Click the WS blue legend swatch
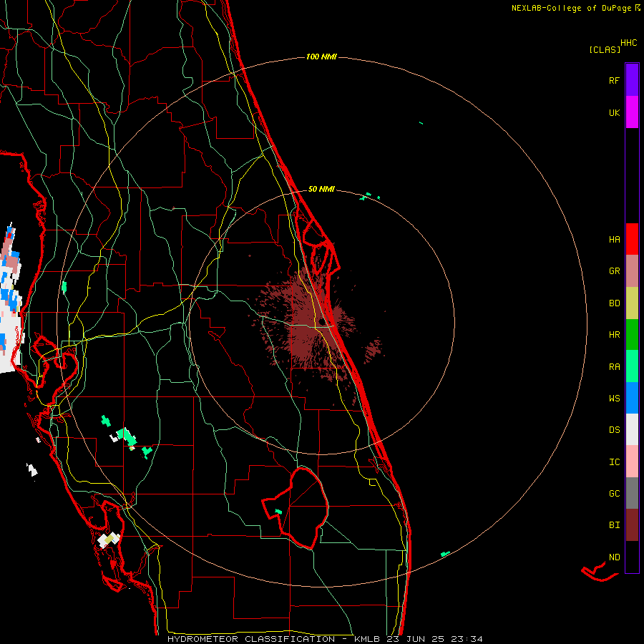Screen dimensions: 644x644 point(632,398)
